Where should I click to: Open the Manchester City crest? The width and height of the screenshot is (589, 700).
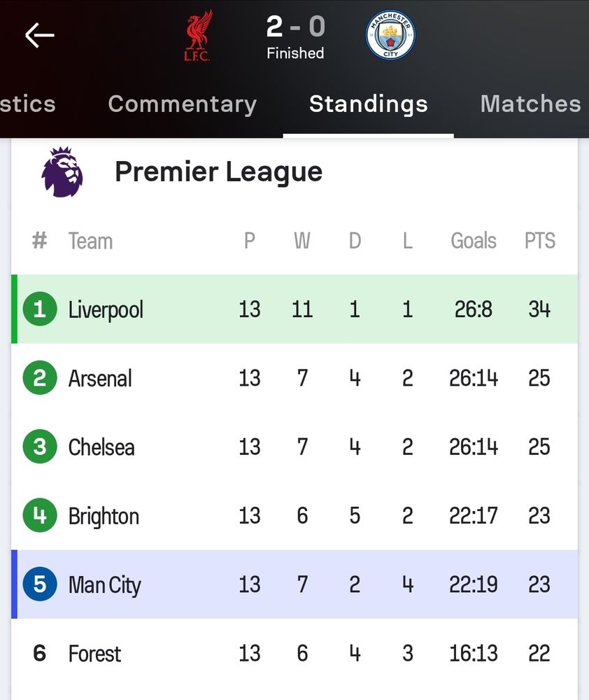click(x=390, y=35)
